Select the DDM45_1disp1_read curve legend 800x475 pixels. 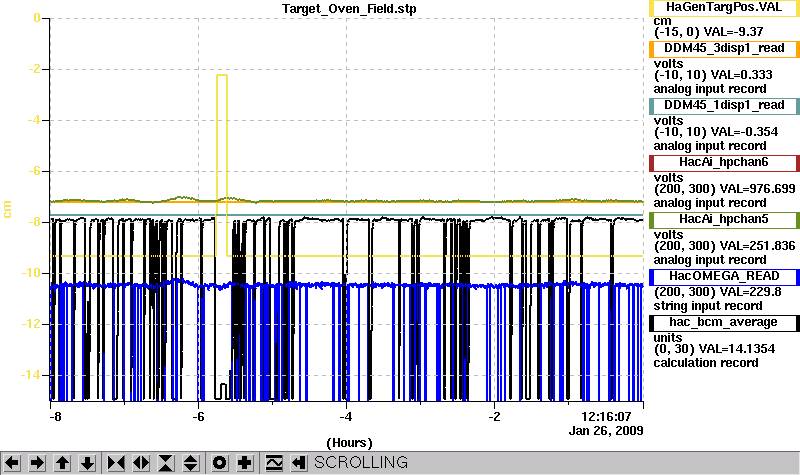tap(724, 106)
